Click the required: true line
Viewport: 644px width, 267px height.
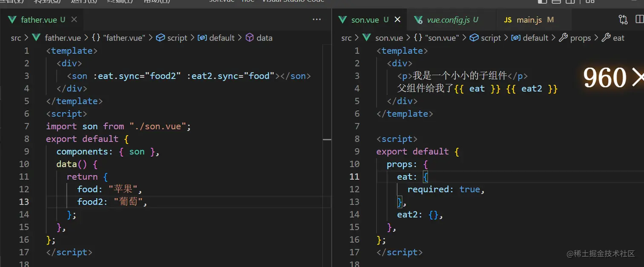(446, 189)
